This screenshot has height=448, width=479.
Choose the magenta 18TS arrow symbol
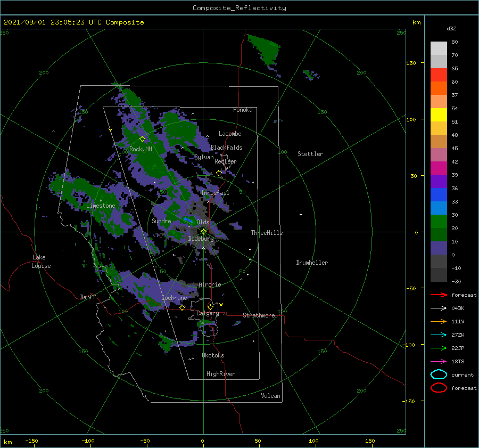[439, 362]
